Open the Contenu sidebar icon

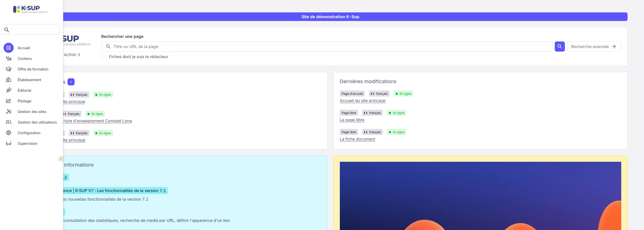[x=9, y=58]
